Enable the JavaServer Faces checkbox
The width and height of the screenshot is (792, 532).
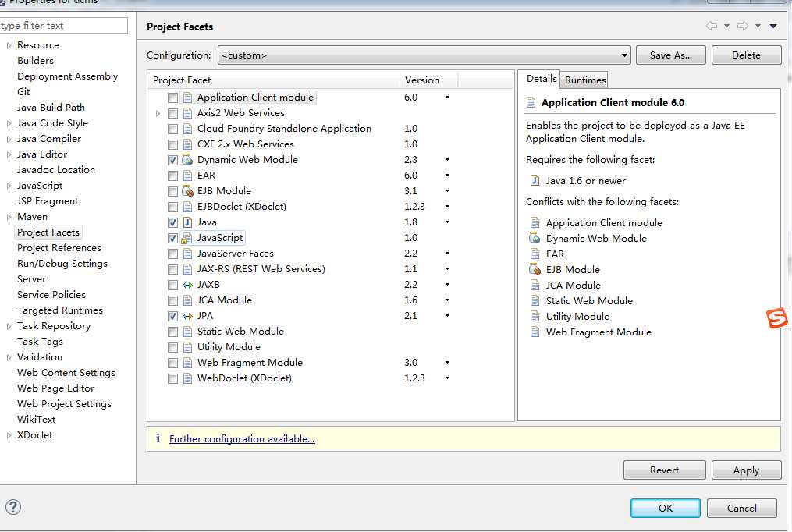172,254
